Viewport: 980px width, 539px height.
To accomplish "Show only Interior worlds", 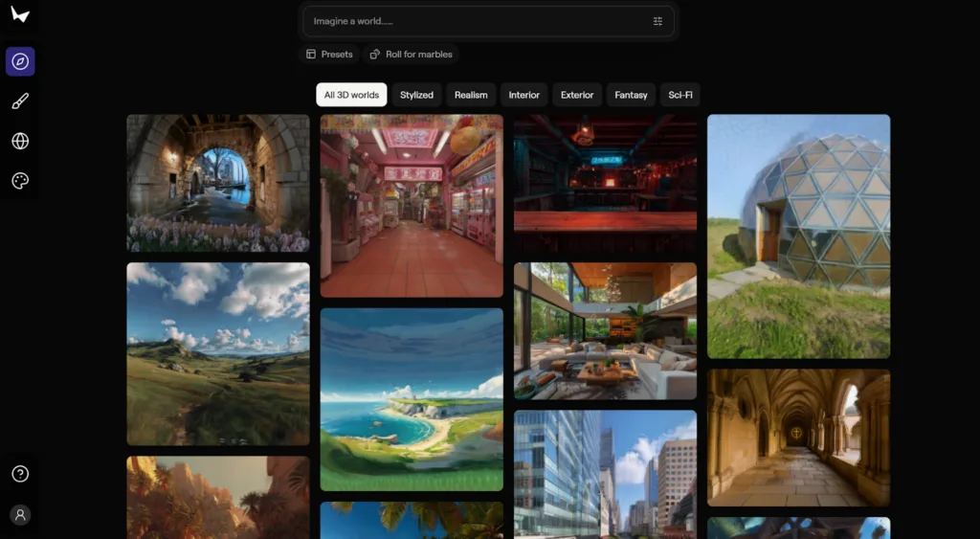I will 523,95.
